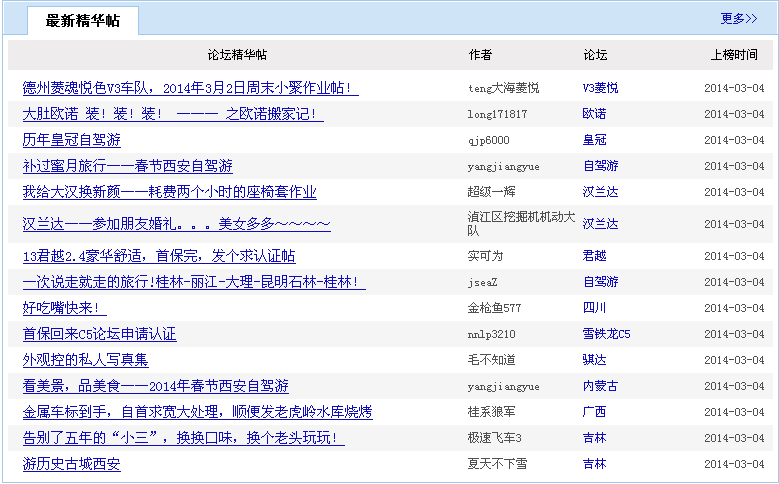Viewport: 779px width, 484px height.
Task: Open post 汉兰达——参加朋友婚礼 美女多多
Action: coord(176,224)
